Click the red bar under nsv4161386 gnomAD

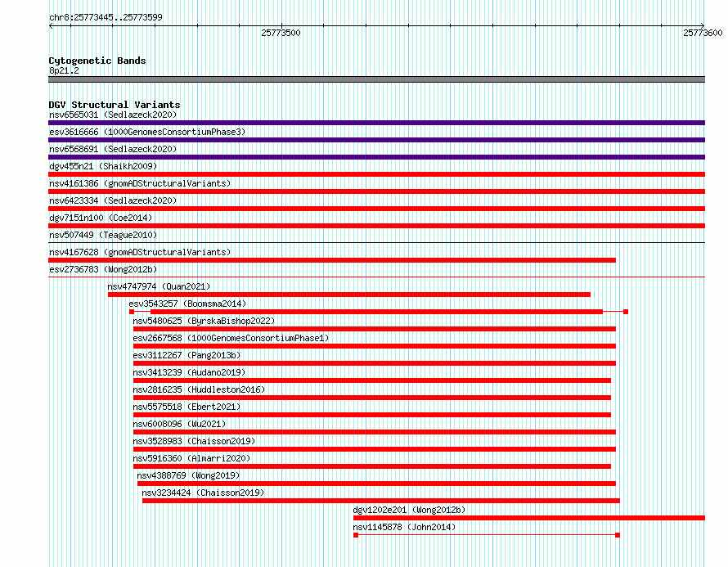click(376, 191)
